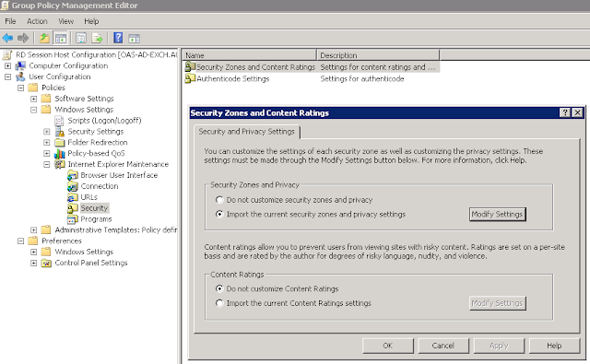Click the URLs node icon
The image size is (590, 364).
(x=73, y=197)
